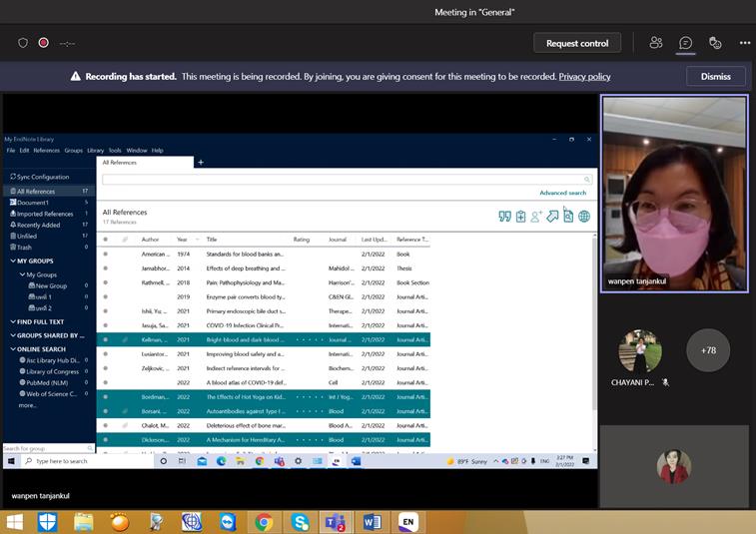Click the red recording indicator icon

tap(43, 43)
